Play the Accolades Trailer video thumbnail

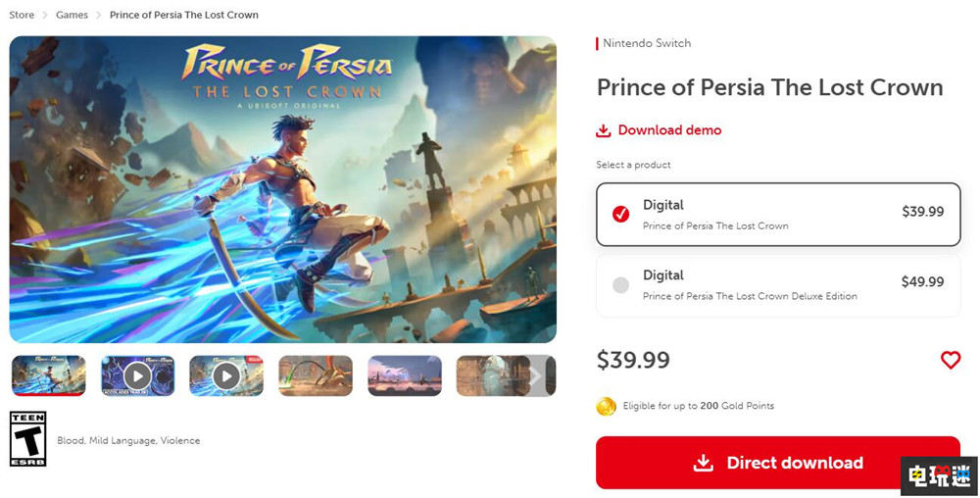[137, 375]
